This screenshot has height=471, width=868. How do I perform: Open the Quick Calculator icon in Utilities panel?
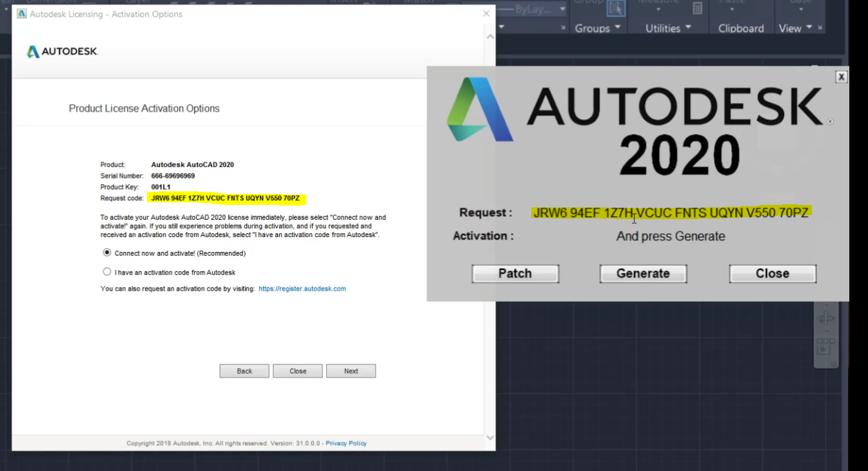(x=698, y=8)
